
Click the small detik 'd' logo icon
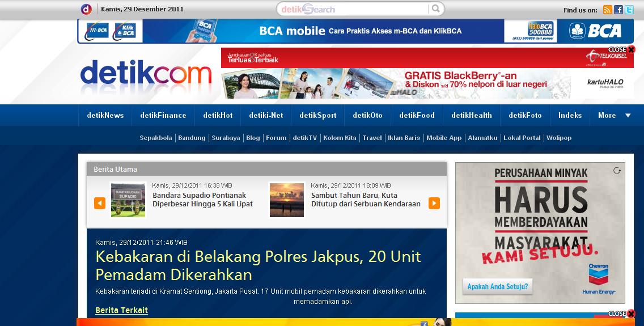(x=86, y=9)
